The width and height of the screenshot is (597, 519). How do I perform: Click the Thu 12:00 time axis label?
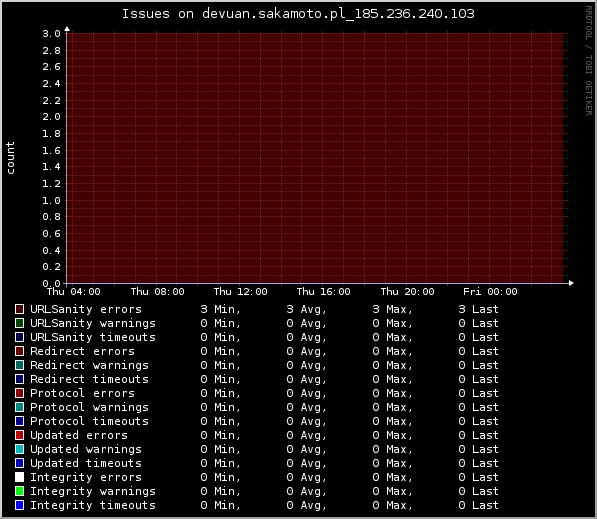pyautogui.click(x=240, y=292)
